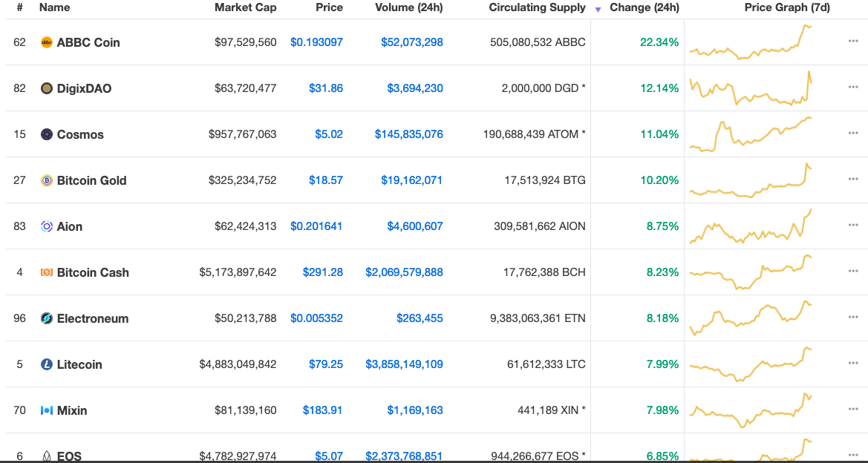The width and height of the screenshot is (868, 463).
Task: Sort table by Market Cap column
Action: (246, 7)
